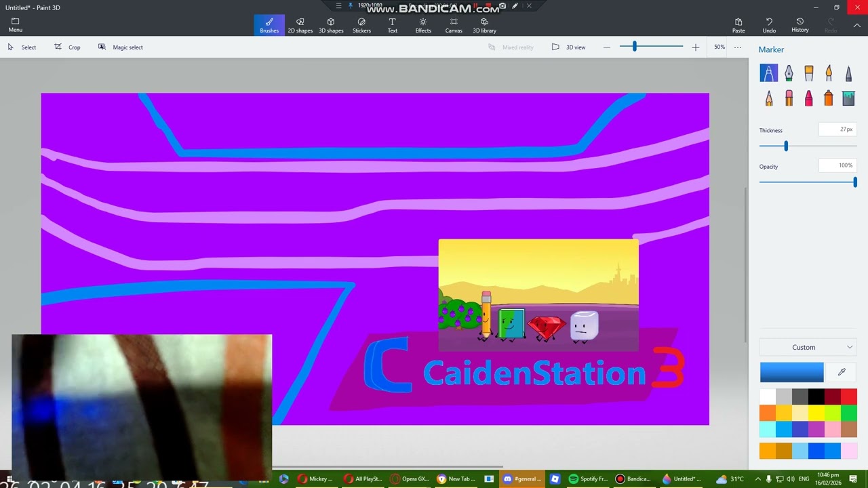Open Bandicam from the taskbar

[633, 479]
